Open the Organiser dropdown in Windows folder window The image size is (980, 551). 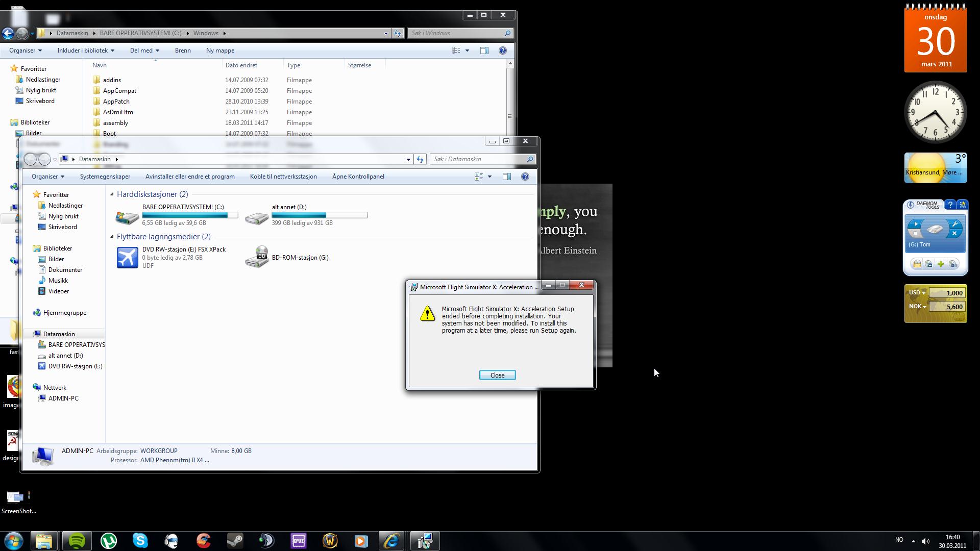[25, 51]
